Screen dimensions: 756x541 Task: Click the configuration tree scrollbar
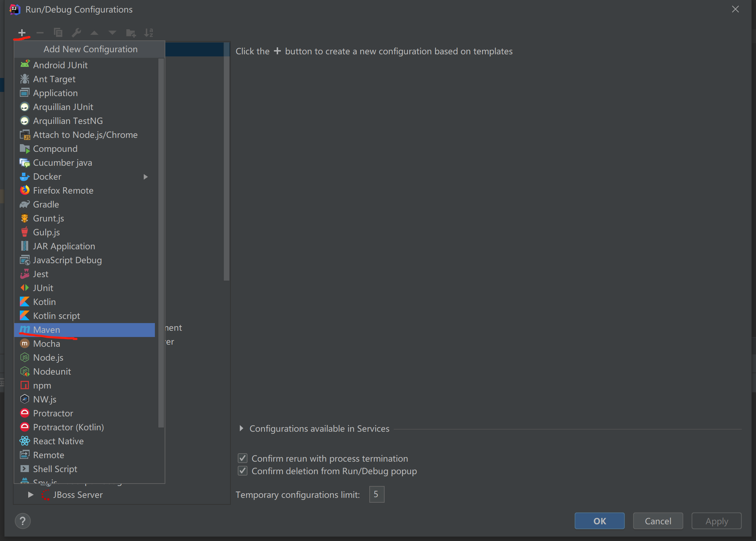(227, 162)
